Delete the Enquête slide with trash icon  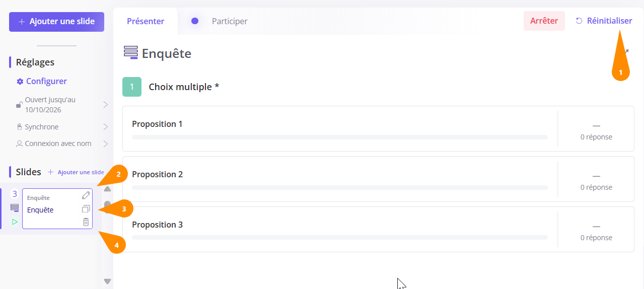tap(86, 222)
